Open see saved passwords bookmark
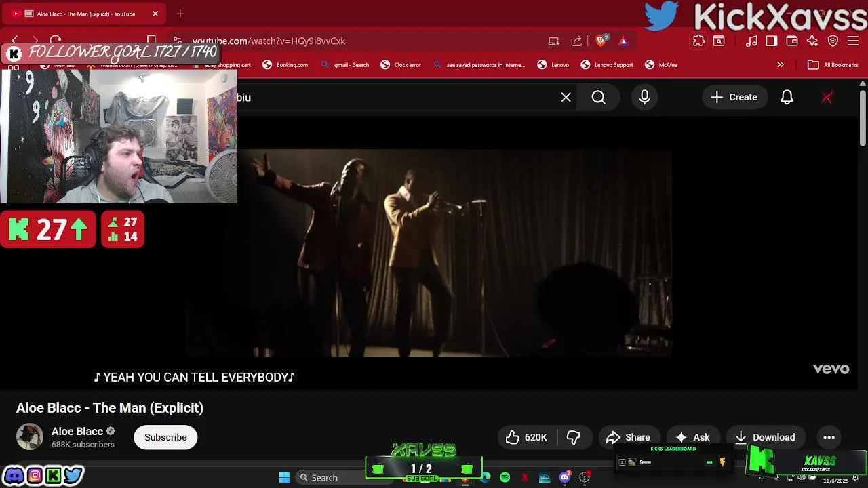The image size is (868, 488). click(479, 65)
